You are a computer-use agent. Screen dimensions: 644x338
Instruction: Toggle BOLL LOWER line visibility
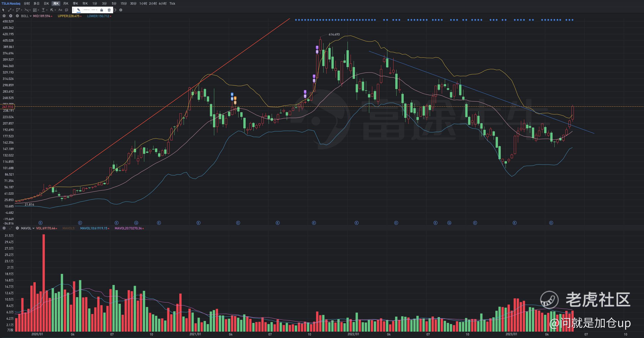tap(99, 16)
